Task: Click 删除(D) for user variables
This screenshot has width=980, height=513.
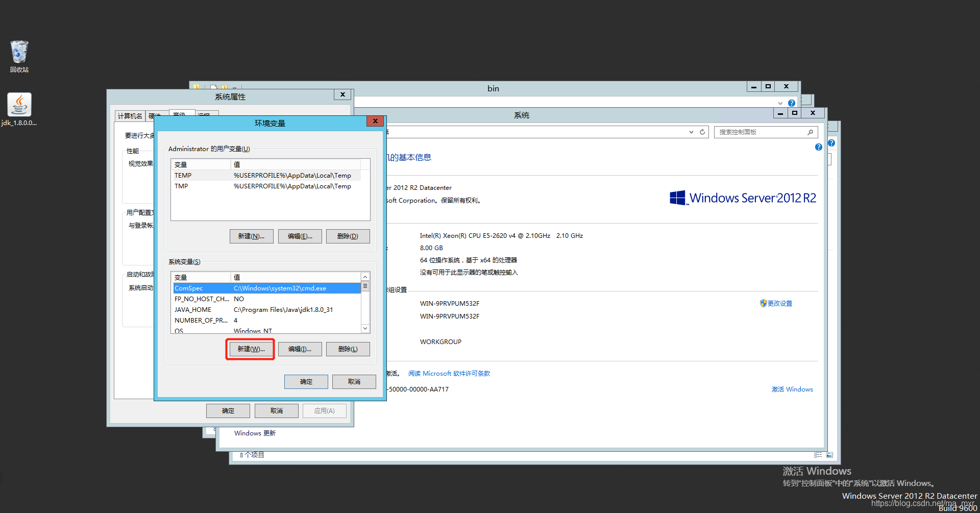Action: [348, 236]
